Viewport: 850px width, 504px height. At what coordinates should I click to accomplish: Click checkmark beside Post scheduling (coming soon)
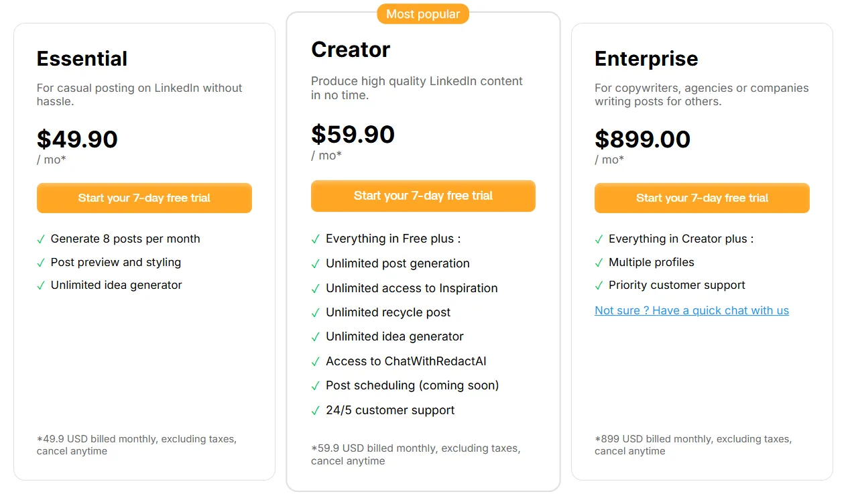pyautogui.click(x=316, y=386)
